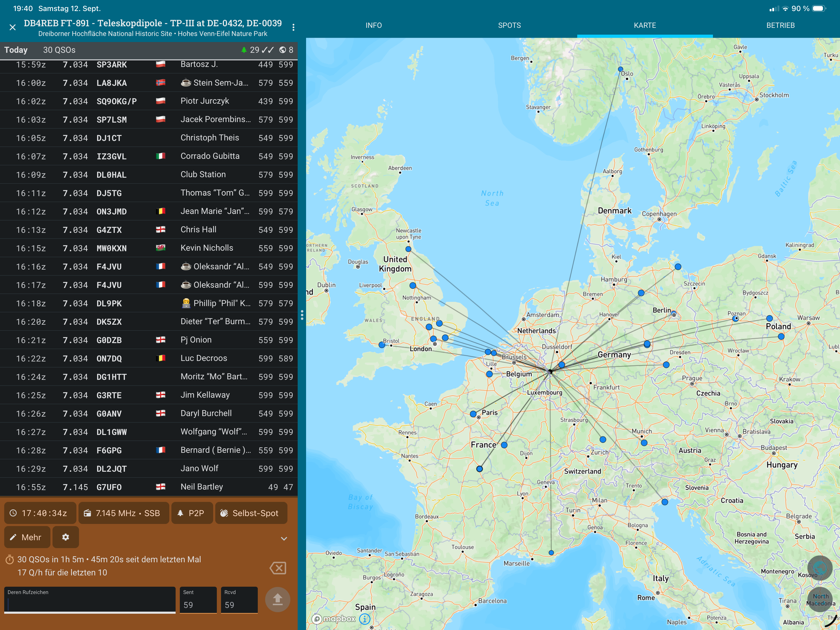The image size is (840, 630).
Task: Edit the Sent report field
Action: tap(198, 600)
